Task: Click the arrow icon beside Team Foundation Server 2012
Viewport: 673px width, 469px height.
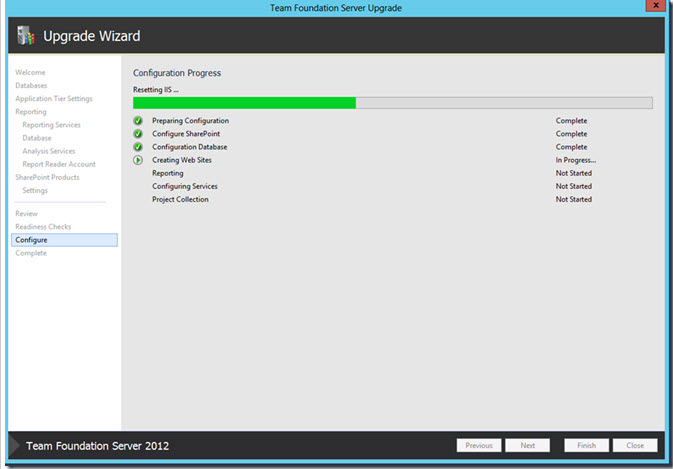Action: pyautogui.click(x=15, y=445)
